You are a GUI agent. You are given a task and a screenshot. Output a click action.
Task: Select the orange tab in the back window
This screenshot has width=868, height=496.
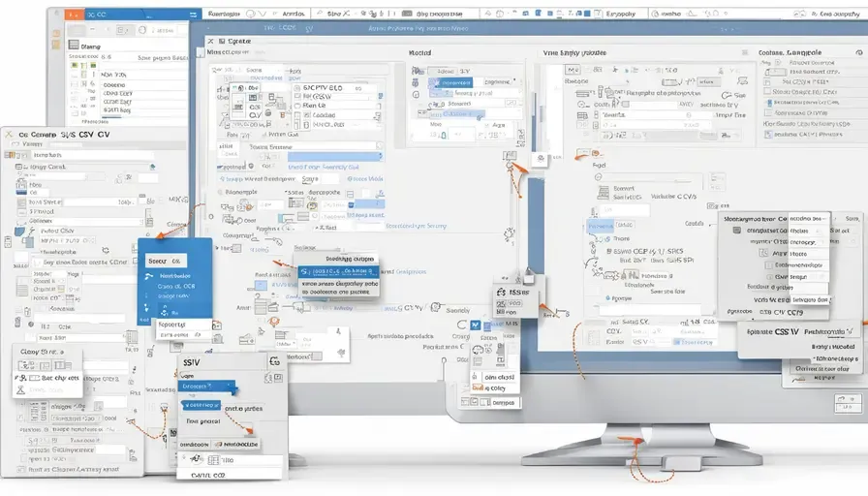click(75, 15)
